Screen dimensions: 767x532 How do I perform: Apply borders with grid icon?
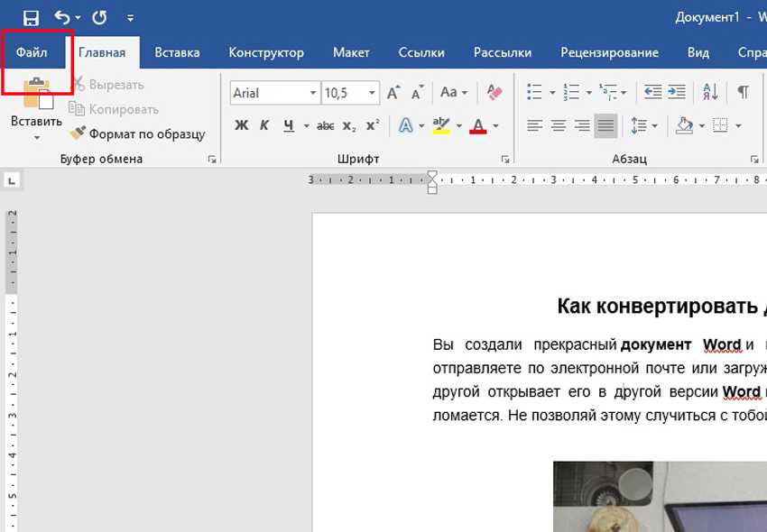[x=720, y=125]
